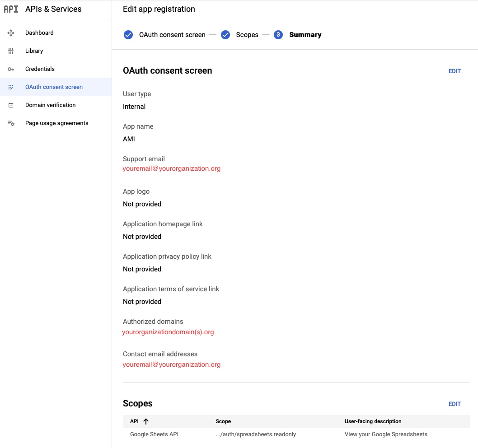Image resolution: width=478 pixels, height=448 pixels.
Task: Click the step 3 Summary number badge
Action: [x=278, y=35]
